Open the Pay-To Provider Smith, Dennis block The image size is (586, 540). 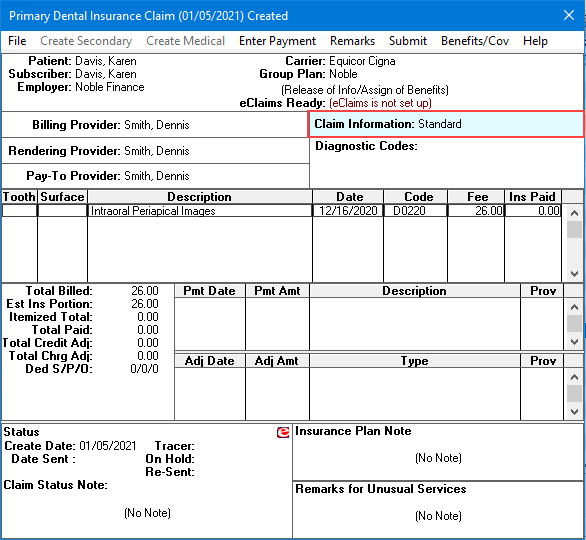[155, 176]
